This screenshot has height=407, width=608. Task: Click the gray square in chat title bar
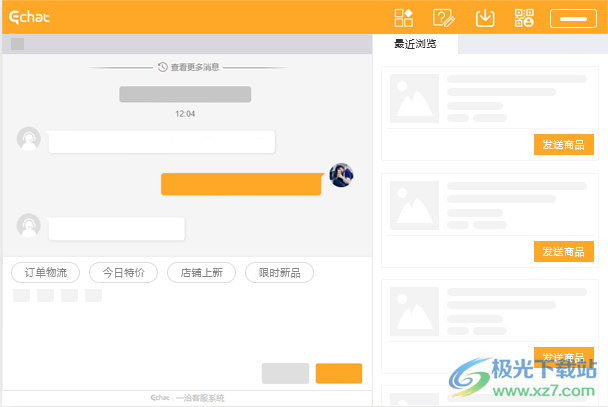[17, 44]
